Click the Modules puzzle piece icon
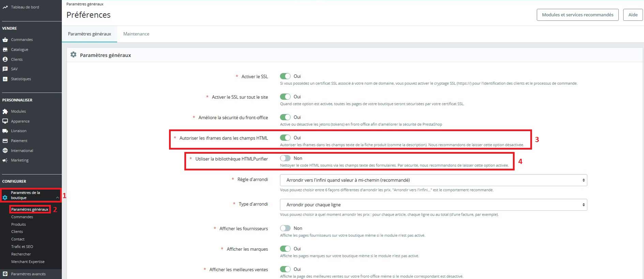Screen dimensions: 644x279 pyautogui.click(x=5, y=112)
